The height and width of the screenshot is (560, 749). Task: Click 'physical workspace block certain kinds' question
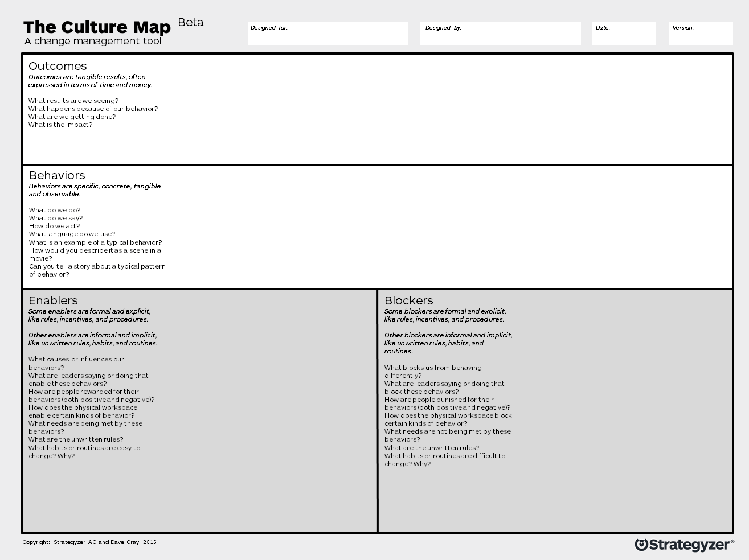(448, 419)
